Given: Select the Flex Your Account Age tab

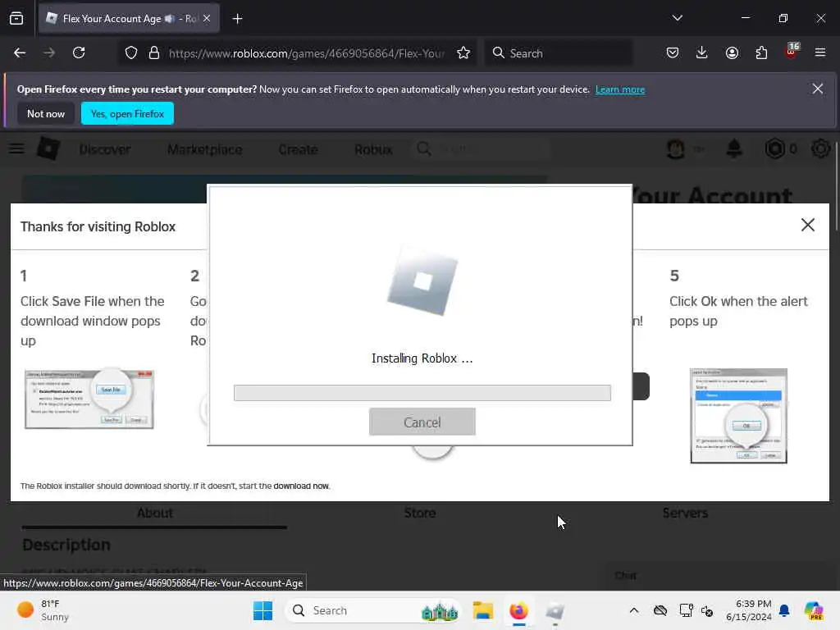Looking at the screenshot, I should click(129, 19).
